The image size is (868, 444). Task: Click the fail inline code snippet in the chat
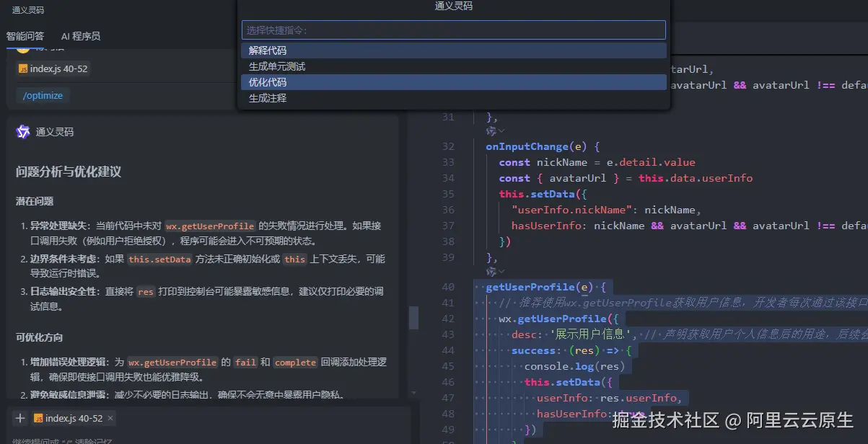click(245, 362)
